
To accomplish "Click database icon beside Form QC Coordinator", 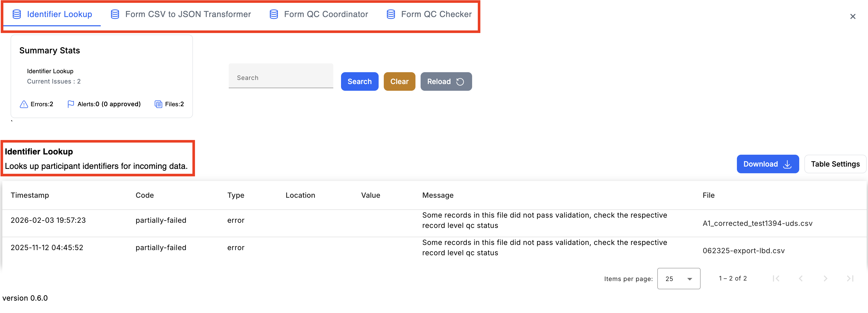I will point(274,14).
